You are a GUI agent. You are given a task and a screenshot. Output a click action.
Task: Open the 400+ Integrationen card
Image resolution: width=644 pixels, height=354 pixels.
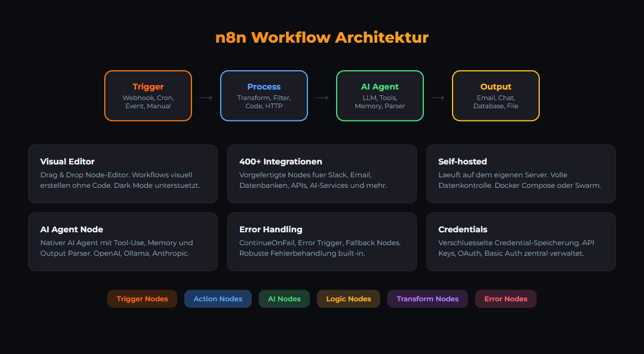(322, 174)
